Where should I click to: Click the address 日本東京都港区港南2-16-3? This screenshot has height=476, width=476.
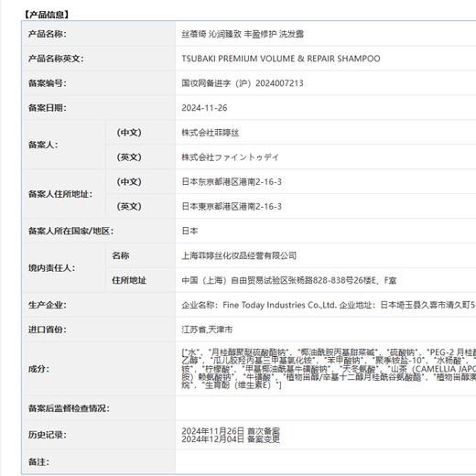click(232, 207)
